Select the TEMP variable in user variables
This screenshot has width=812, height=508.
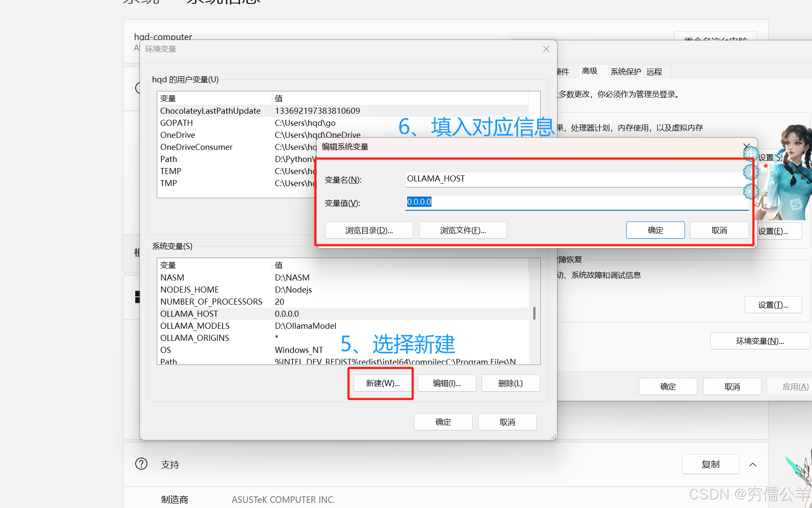click(170, 171)
